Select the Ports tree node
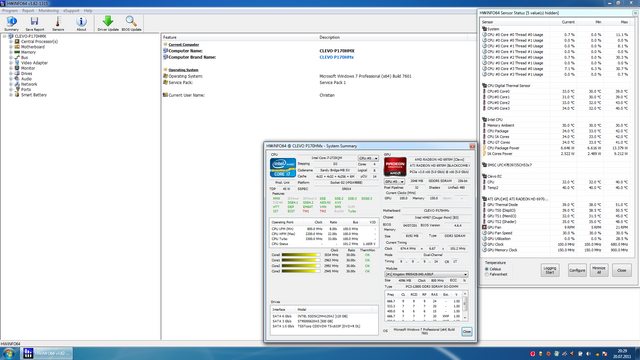640x360 pixels. coord(26,89)
